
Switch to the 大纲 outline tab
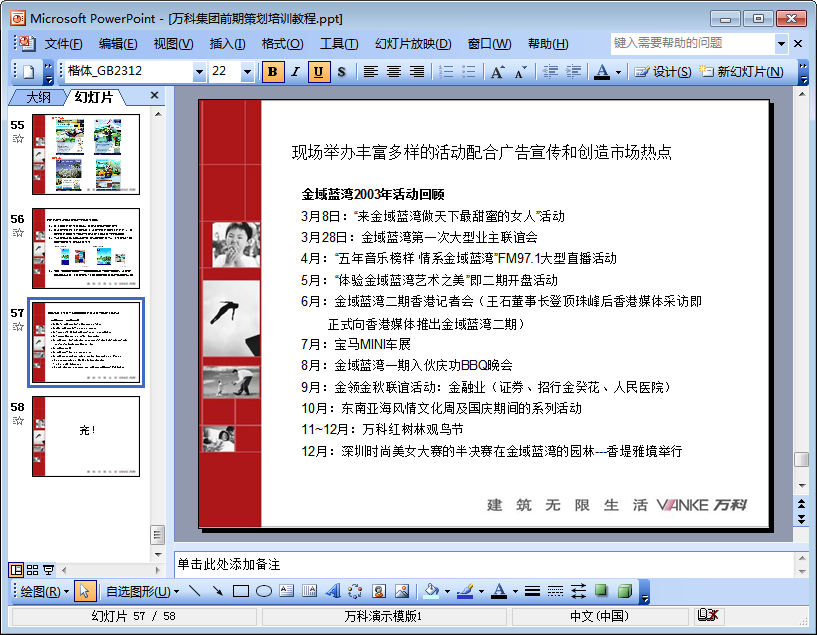click(x=39, y=97)
